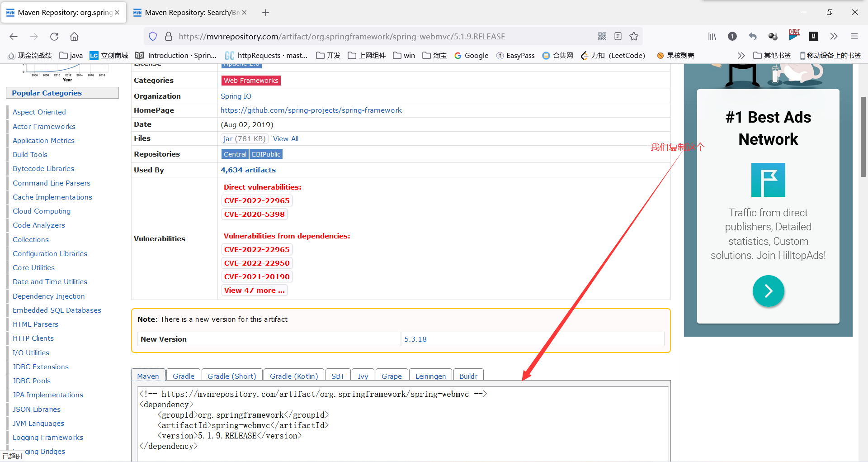
Task: Open new version 5.3.18 link
Action: coord(415,339)
